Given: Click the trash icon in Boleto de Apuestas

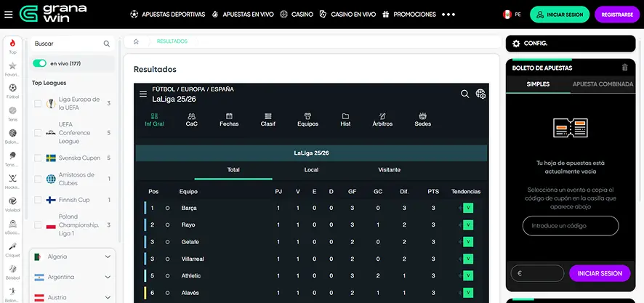Looking at the screenshot, I should 624,68.
